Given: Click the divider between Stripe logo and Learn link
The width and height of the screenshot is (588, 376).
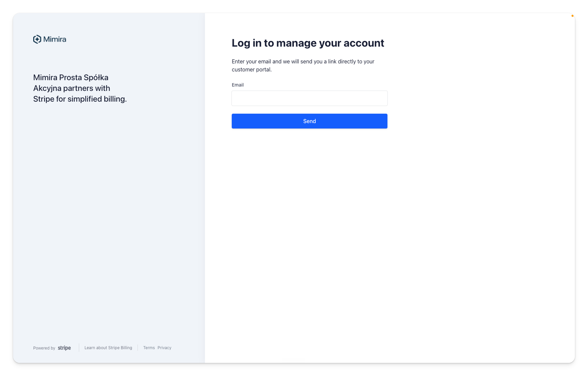Looking at the screenshot, I should click(x=79, y=348).
